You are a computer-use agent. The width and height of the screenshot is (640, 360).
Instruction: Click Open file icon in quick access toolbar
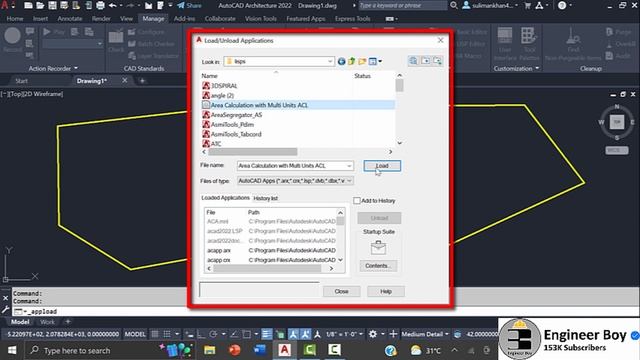[40, 5]
